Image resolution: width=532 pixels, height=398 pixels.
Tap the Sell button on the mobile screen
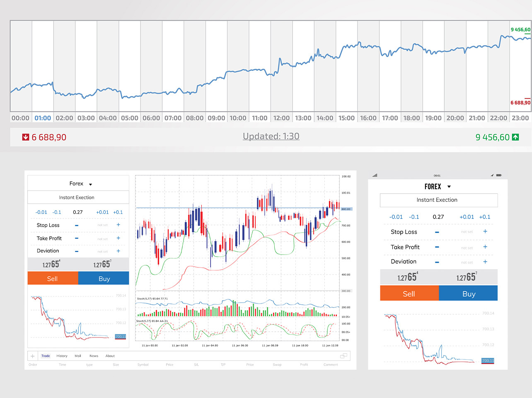[x=409, y=293]
